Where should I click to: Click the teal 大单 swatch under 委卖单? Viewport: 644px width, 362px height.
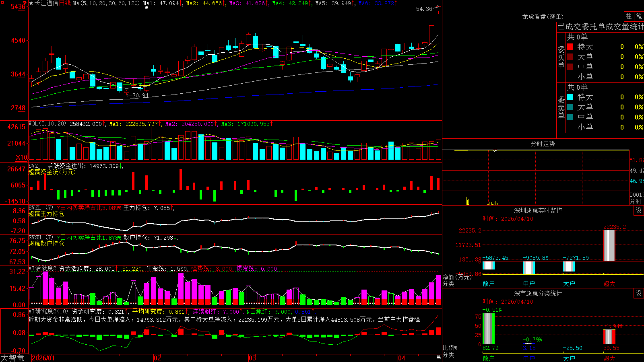point(570,107)
